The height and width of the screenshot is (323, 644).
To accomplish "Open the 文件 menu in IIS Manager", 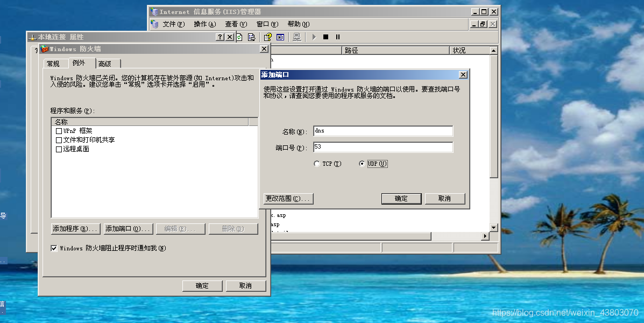I will (x=174, y=24).
